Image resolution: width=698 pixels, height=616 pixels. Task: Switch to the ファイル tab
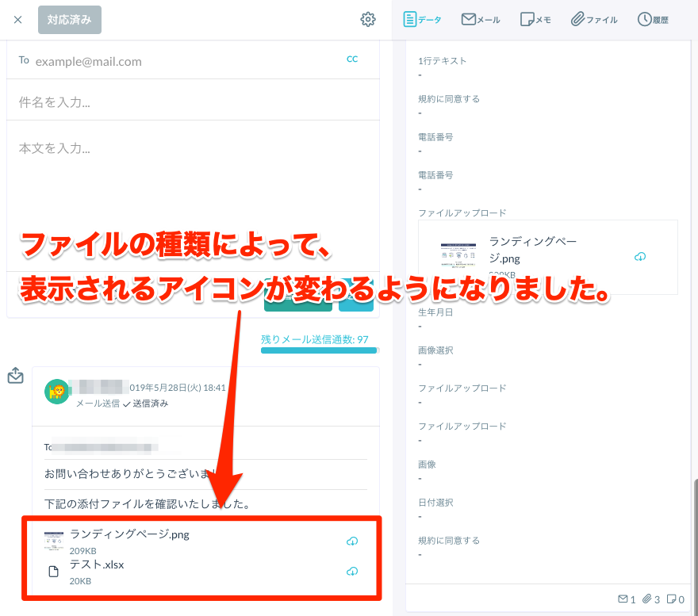594,20
